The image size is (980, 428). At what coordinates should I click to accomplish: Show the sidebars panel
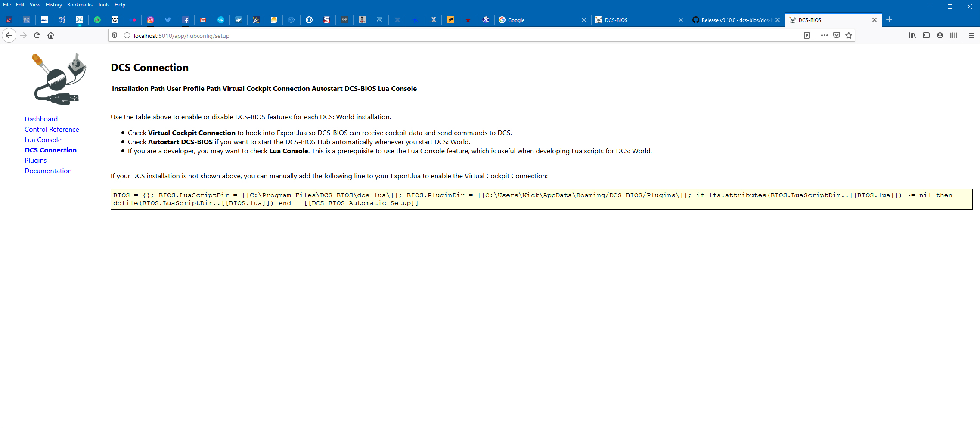tap(926, 35)
